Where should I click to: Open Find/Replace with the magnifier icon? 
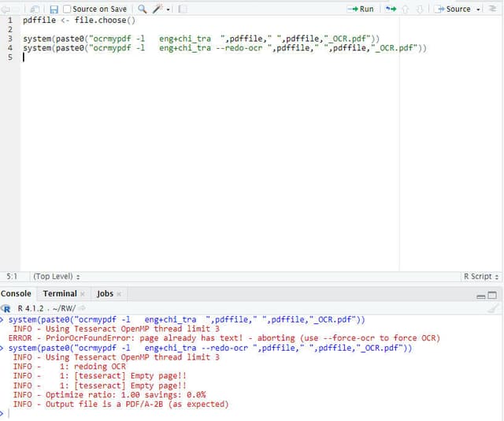143,9
